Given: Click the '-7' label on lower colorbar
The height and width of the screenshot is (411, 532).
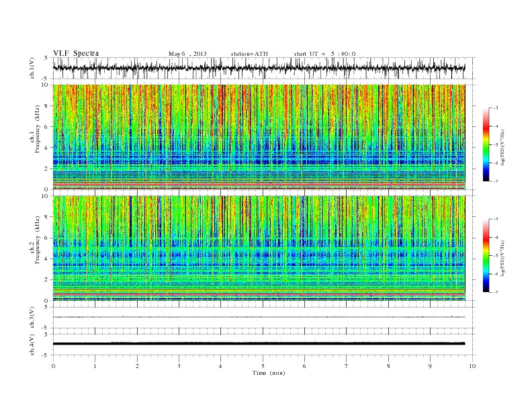Looking at the screenshot, I should point(496,292).
